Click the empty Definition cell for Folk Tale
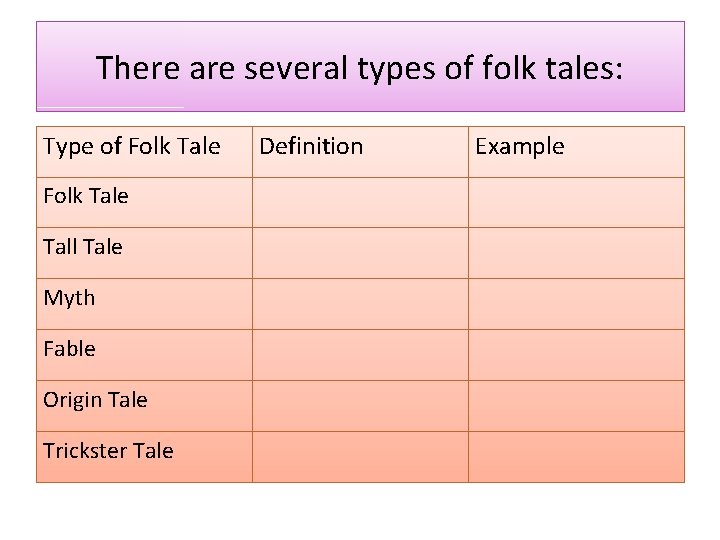720x540 pixels. click(x=359, y=202)
